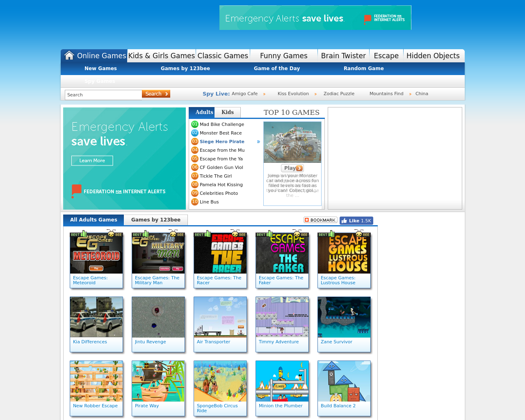Click the home icon beside Online Games
The width and height of the screenshot is (525, 420).
click(69, 55)
